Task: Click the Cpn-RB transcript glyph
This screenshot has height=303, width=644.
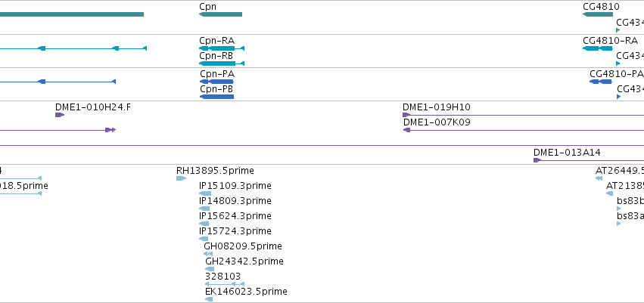Action: pyautogui.click(x=221, y=63)
